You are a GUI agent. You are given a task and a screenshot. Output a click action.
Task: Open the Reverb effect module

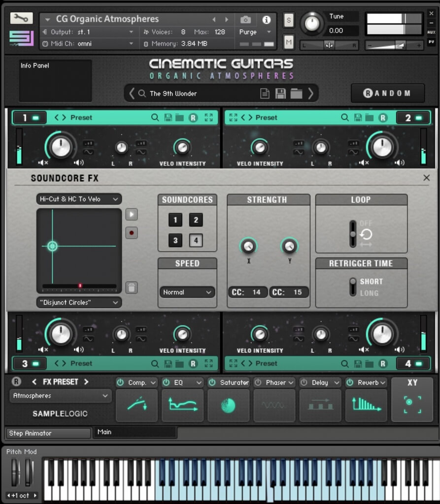click(366, 405)
